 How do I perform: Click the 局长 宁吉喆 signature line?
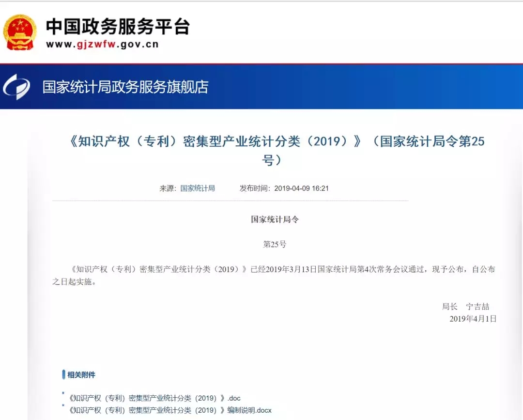466,306
